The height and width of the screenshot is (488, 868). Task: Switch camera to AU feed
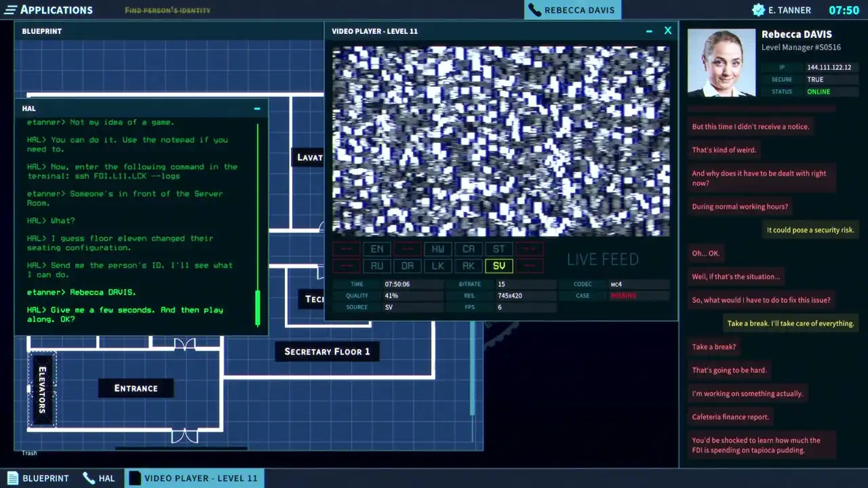coord(377,266)
